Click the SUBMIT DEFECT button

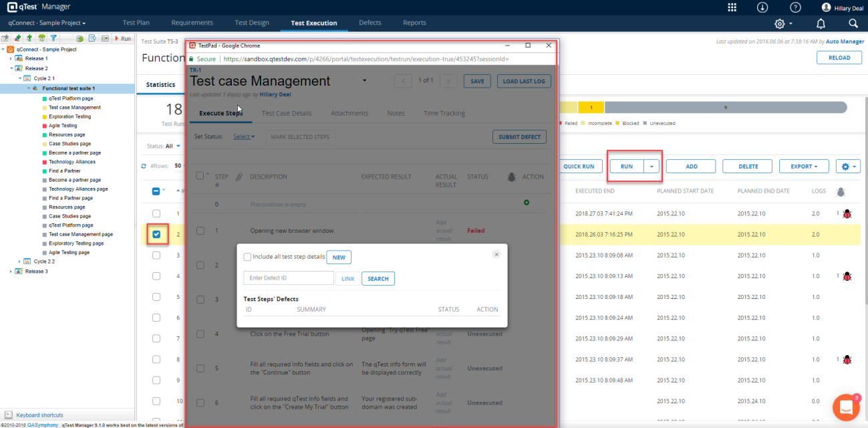[x=519, y=137]
